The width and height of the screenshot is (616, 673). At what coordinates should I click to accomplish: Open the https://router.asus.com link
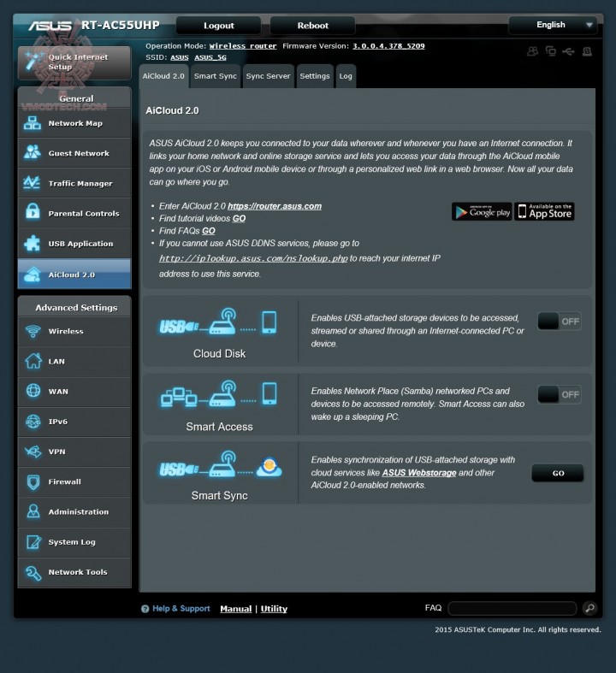tap(275, 206)
